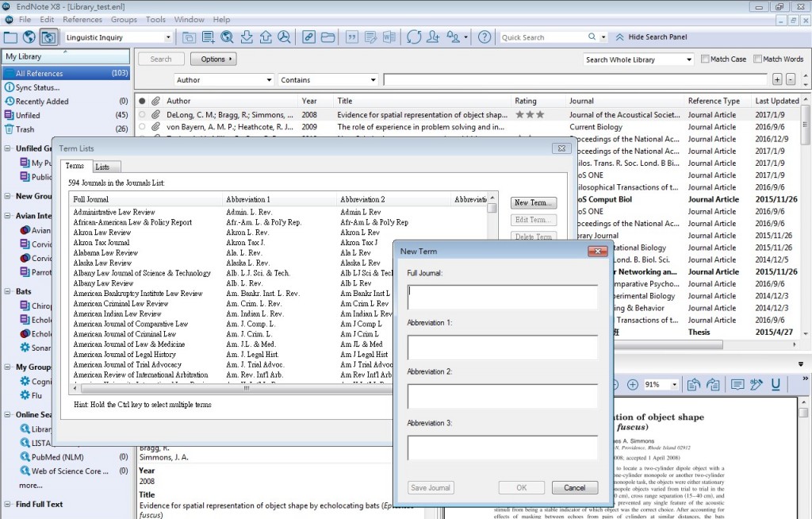812x519 pixels.
Task: Select the PDF underline text tool
Action: (776, 385)
